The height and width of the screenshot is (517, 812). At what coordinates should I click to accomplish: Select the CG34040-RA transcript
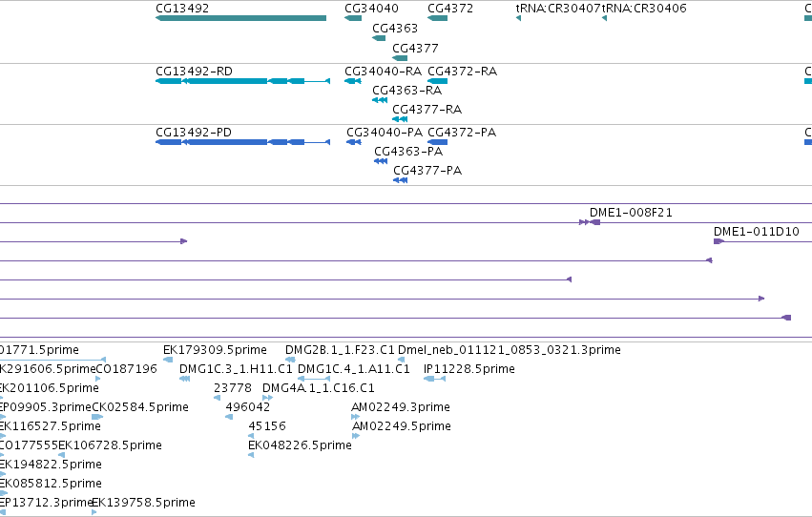tap(353, 81)
